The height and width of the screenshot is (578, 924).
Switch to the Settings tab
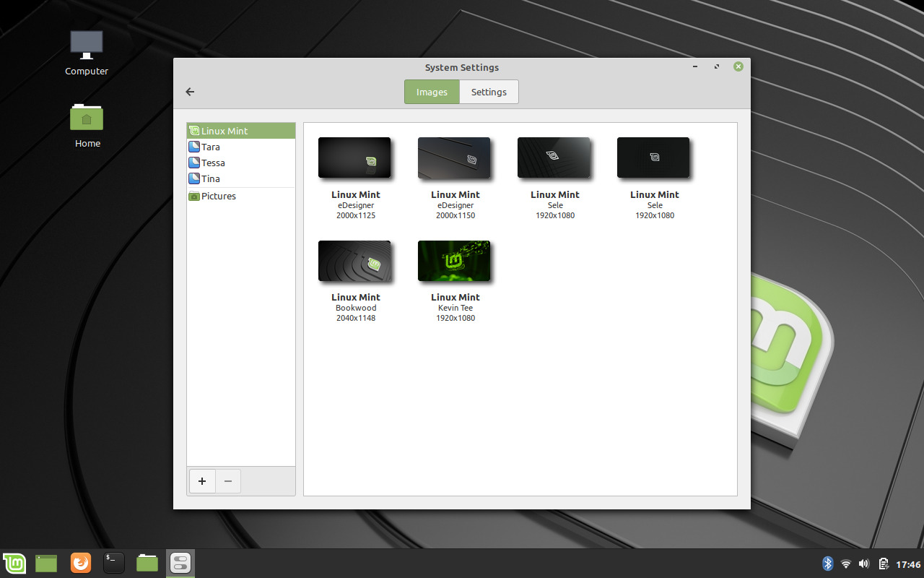[x=489, y=92]
